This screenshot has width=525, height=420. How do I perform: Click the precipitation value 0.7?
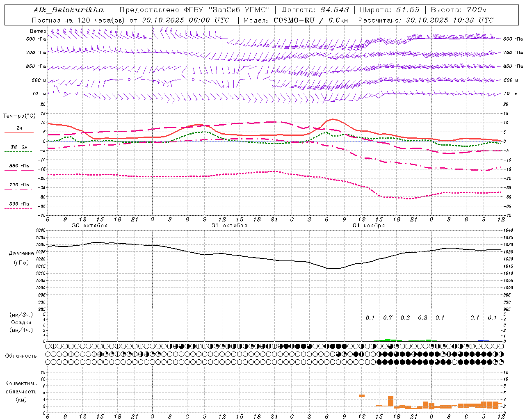click(388, 318)
